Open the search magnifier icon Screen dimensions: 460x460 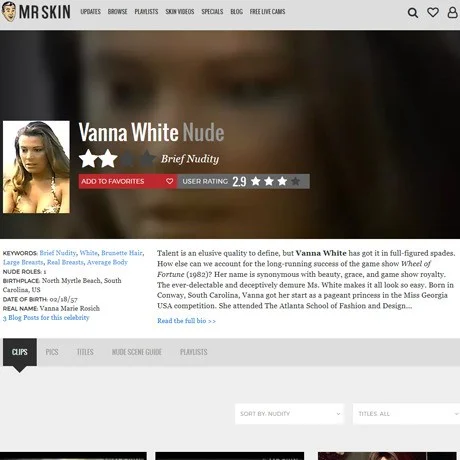pyautogui.click(x=413, y=13)
